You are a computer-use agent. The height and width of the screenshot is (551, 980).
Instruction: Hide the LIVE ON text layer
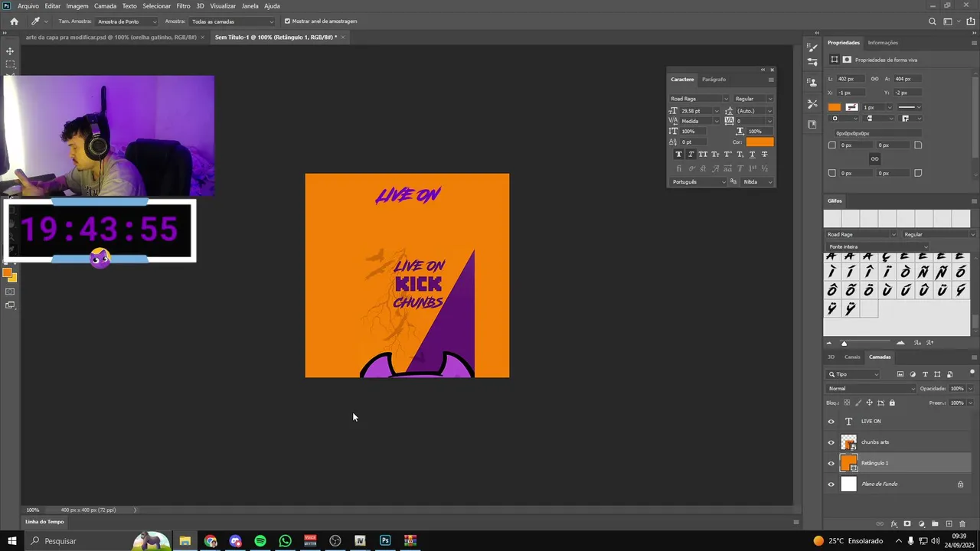(831, 422)
